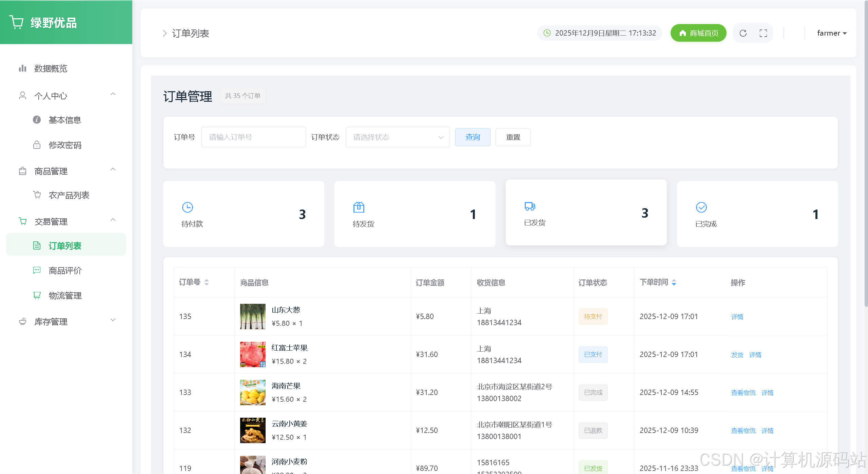This screenshot has height=474, width=868.
Task: Click the breadcrumb chevron beside 订单列表
Action: point(165,33)
